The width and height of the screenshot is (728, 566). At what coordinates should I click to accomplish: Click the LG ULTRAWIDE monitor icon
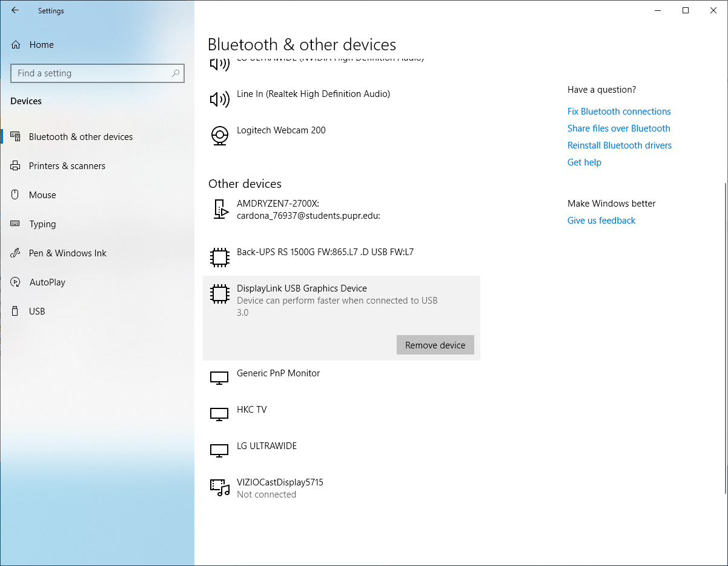click(x=219, y=451)
